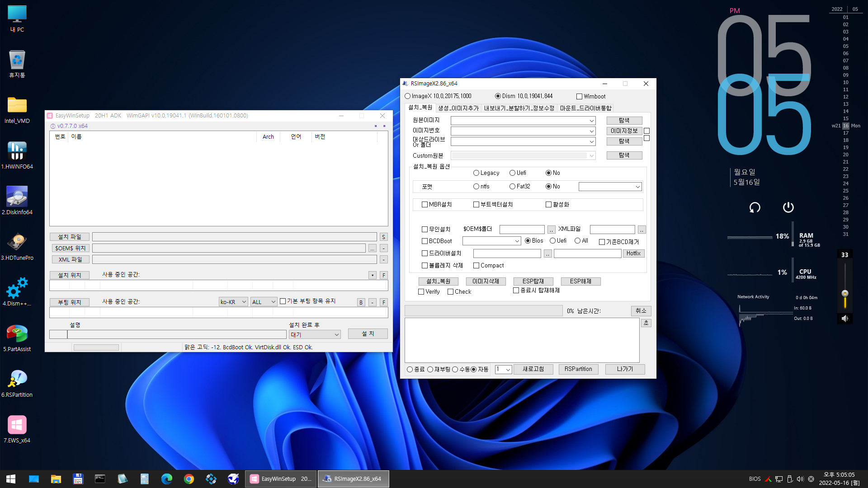Click the 설치_복원 action button
The height and width of the screenshot is (488, 868).
click(438, 282)
